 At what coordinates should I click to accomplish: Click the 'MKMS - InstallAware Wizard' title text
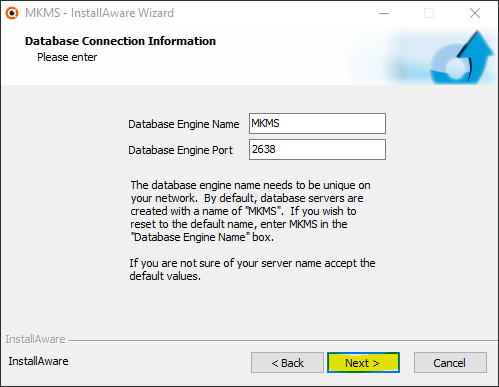click(99, 13)
